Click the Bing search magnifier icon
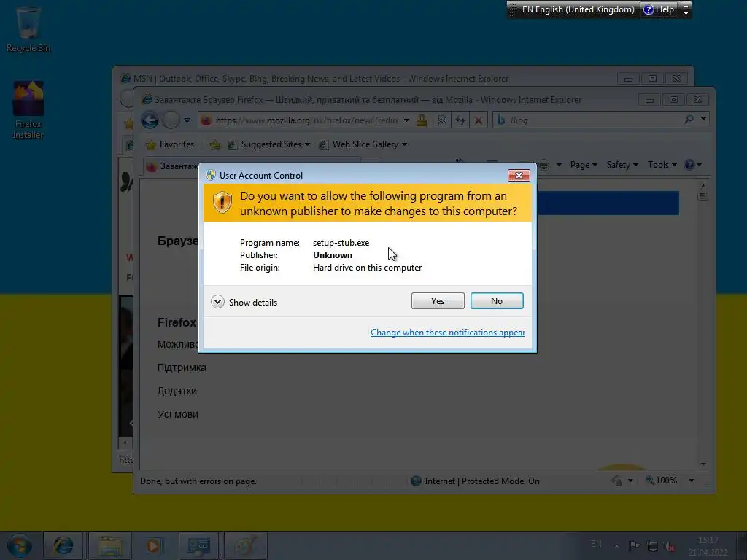The height and width of the screenshot is (560, 747). tap(689, 120)
